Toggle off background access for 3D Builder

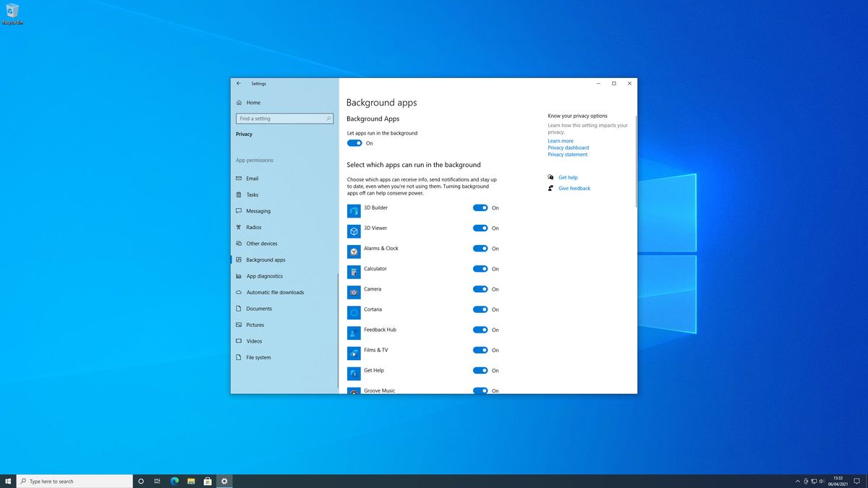coord(481,207)
